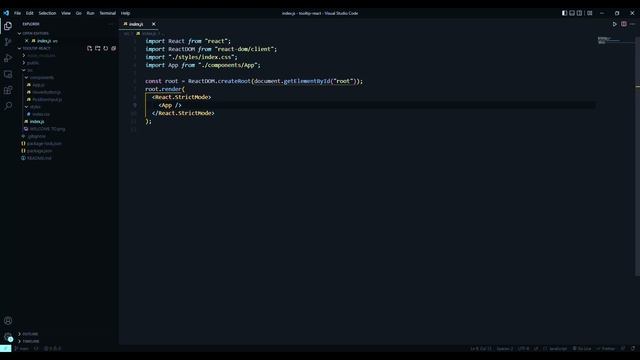Toggle the primary side bar layout icon
The height and width of the screenshot is (360, 640).
pos(564,13)
